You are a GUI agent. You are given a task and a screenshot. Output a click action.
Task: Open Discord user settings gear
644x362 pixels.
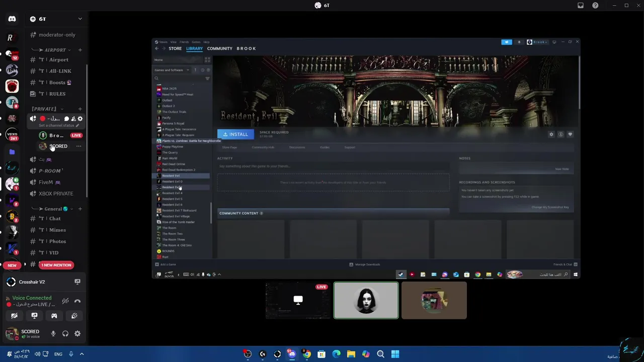coord(77,333)
